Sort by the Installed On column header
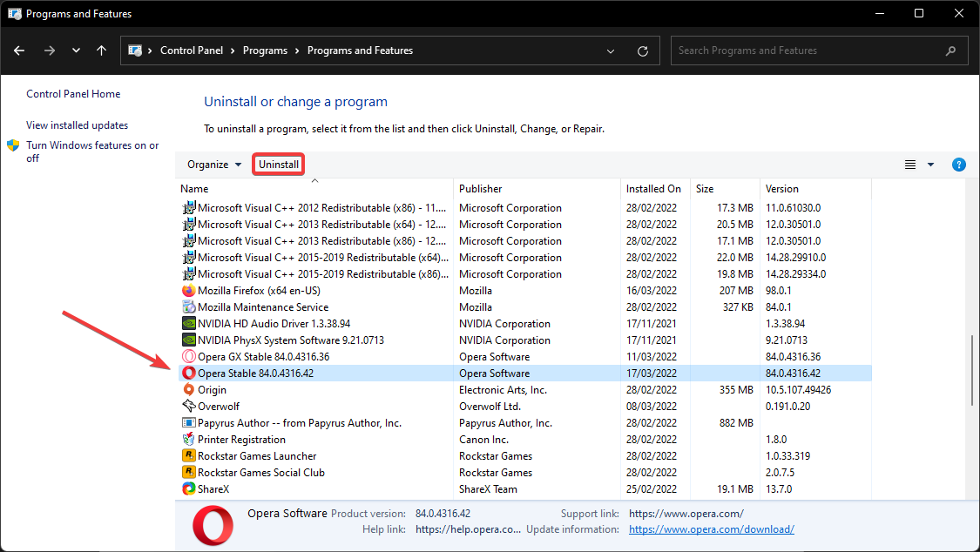Screen dimensions: 980x552 point(653,189)
